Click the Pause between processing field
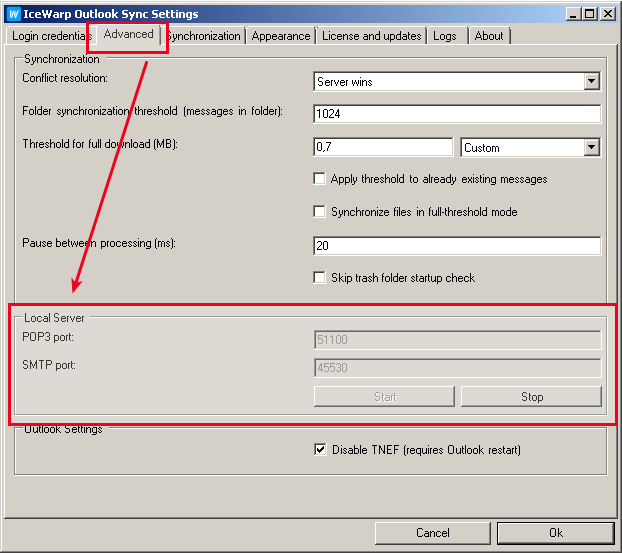This screenshot has width=622, height=553. [457, 246]
